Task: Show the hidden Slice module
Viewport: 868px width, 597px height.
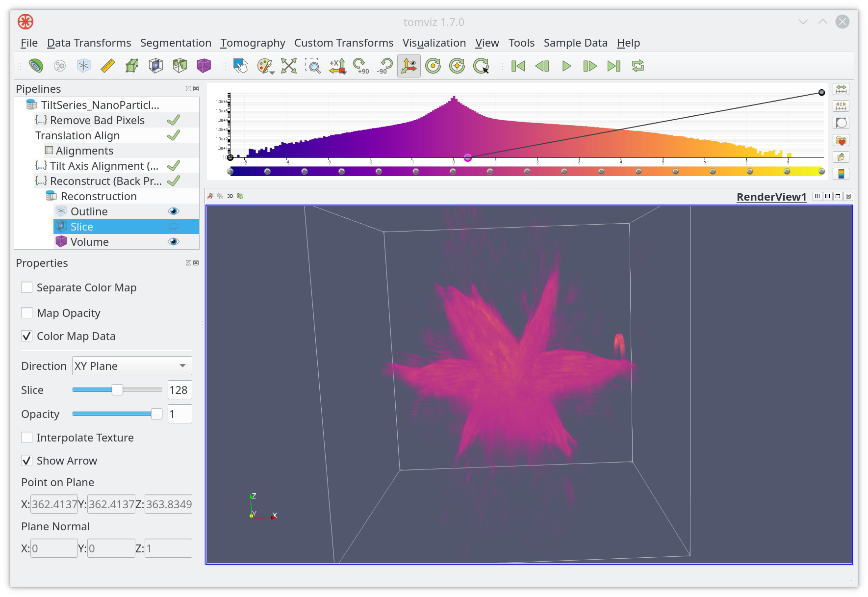Action: (174, 227)
